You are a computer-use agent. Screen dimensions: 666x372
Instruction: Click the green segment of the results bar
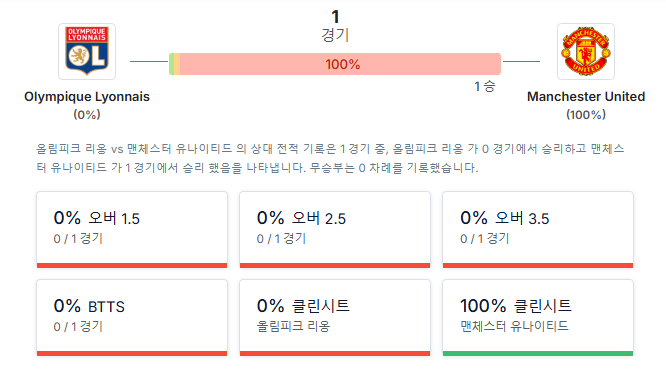point(172,64)
